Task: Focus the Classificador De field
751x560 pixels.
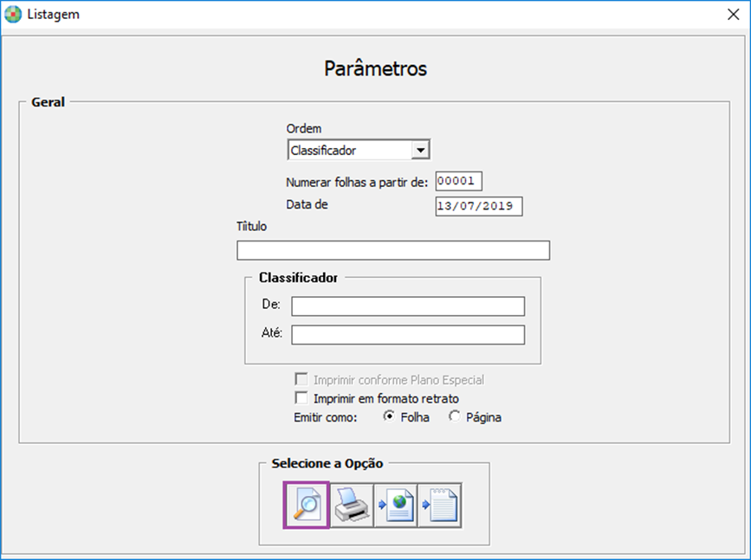Action: [408, 306]
